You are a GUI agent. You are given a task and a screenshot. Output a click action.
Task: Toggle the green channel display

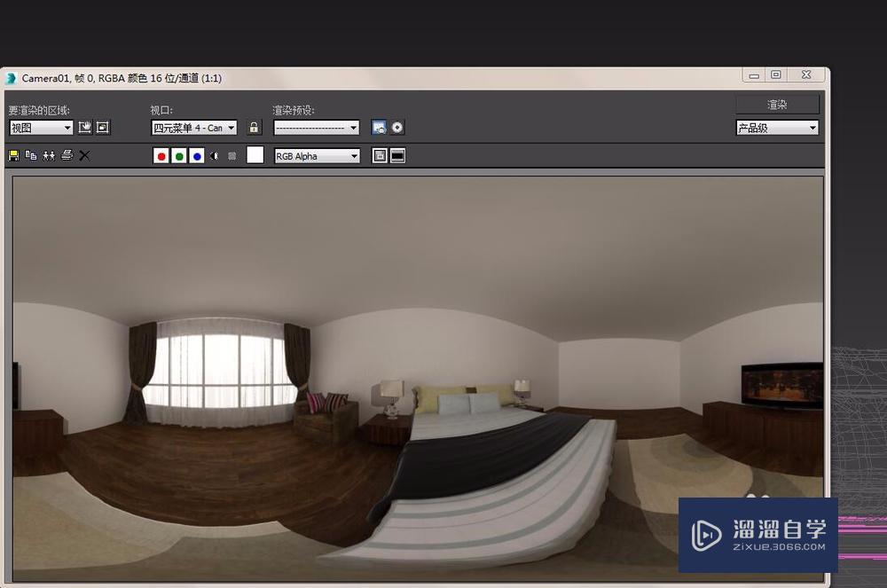point(179,156)
